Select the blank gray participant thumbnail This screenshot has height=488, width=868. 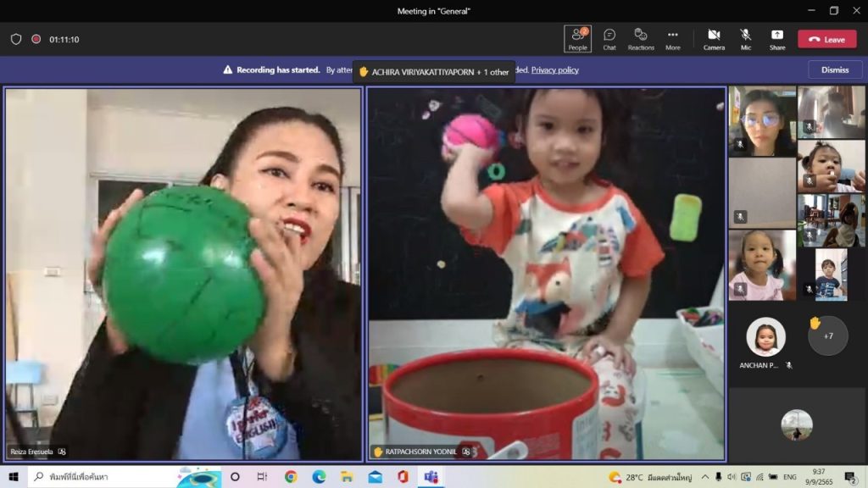coord(762,193)
